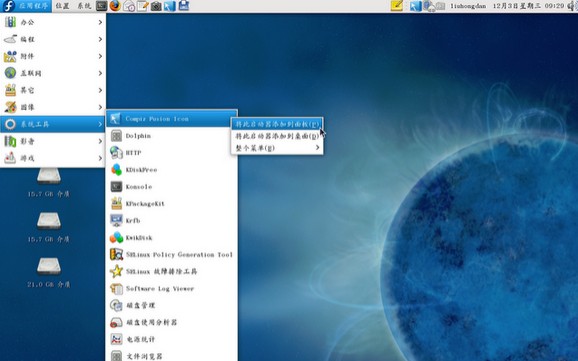Click the 磁盘使用分析器 icon
The image size is (578, 361).
point(116,323)
